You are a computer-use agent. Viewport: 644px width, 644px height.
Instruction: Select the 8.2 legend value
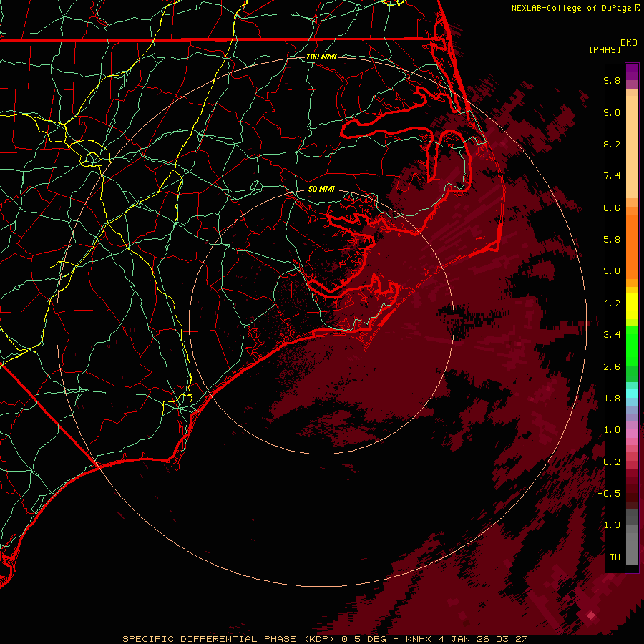tap(612, 144)
